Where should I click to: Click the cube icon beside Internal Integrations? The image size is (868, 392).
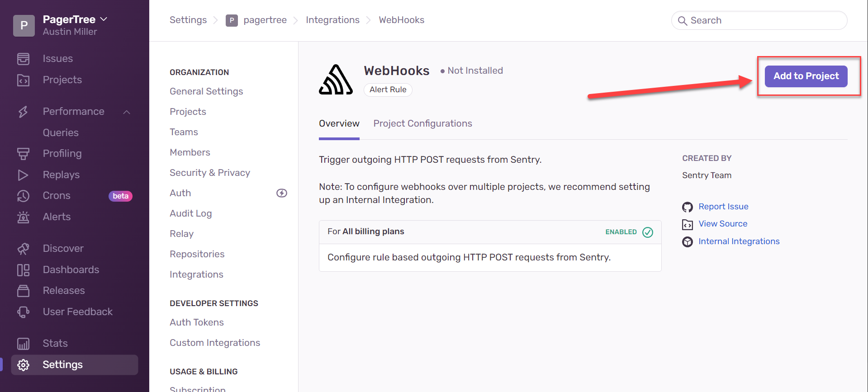(x=688, y=242)
